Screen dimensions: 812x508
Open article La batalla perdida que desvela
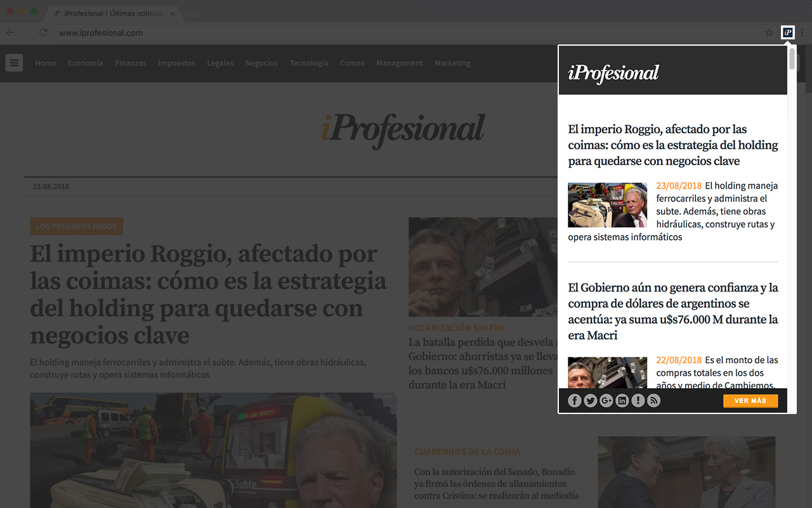click(x=483, y=363)
